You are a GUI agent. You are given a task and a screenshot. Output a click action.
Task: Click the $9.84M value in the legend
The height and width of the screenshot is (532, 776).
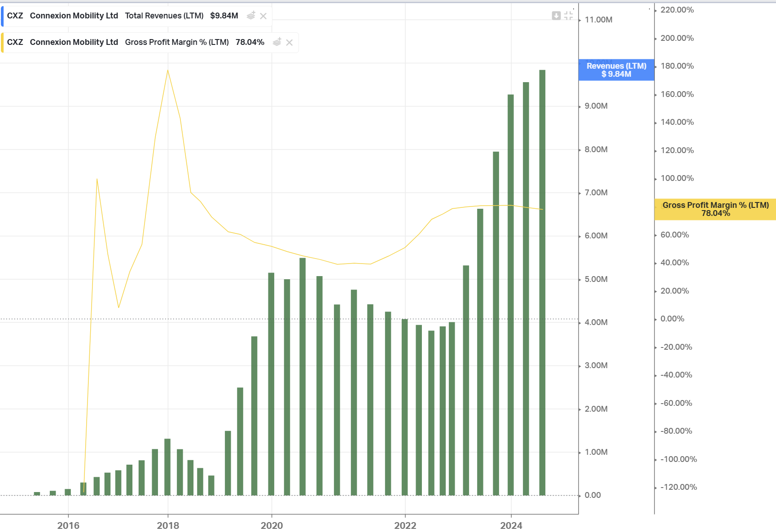(224, 16)
